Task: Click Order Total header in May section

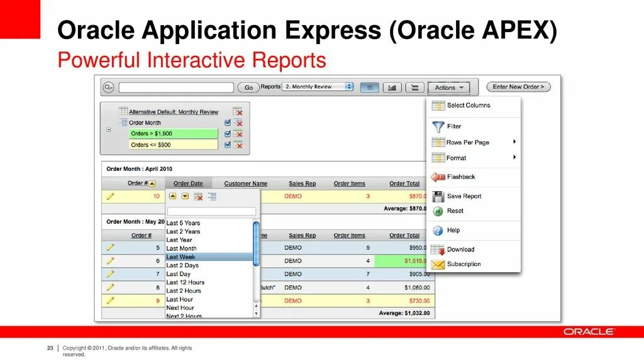Action: click(x=404, y=235)
